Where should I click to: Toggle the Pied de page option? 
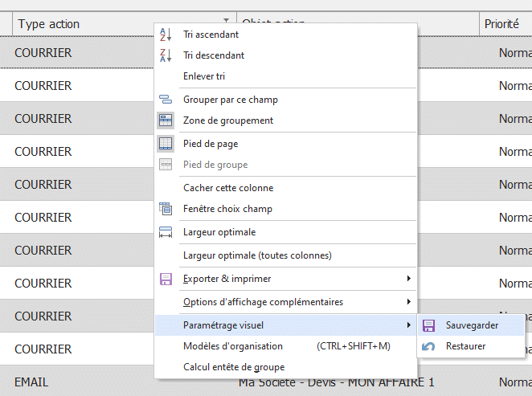210,144
